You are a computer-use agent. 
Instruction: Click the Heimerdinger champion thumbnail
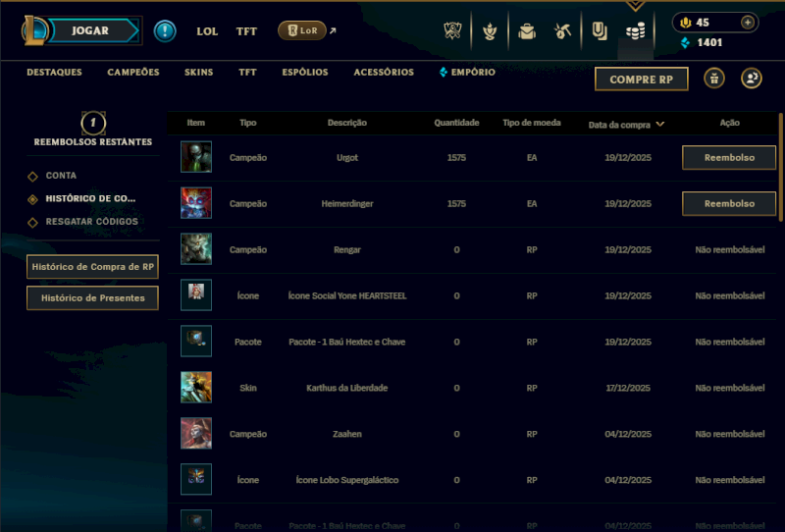[x=196, y=203]
